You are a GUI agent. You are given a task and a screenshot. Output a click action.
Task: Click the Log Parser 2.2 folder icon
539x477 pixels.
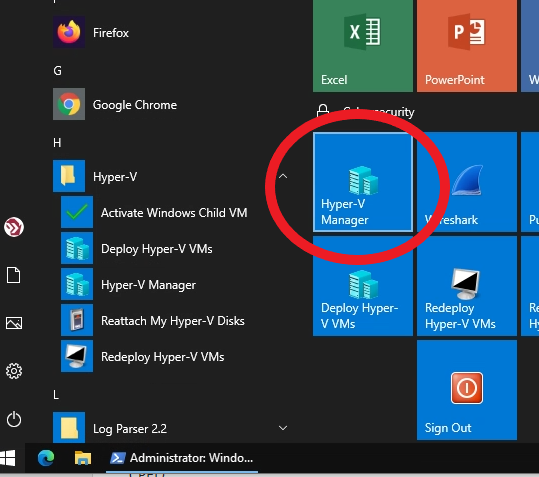pos(69,428)
